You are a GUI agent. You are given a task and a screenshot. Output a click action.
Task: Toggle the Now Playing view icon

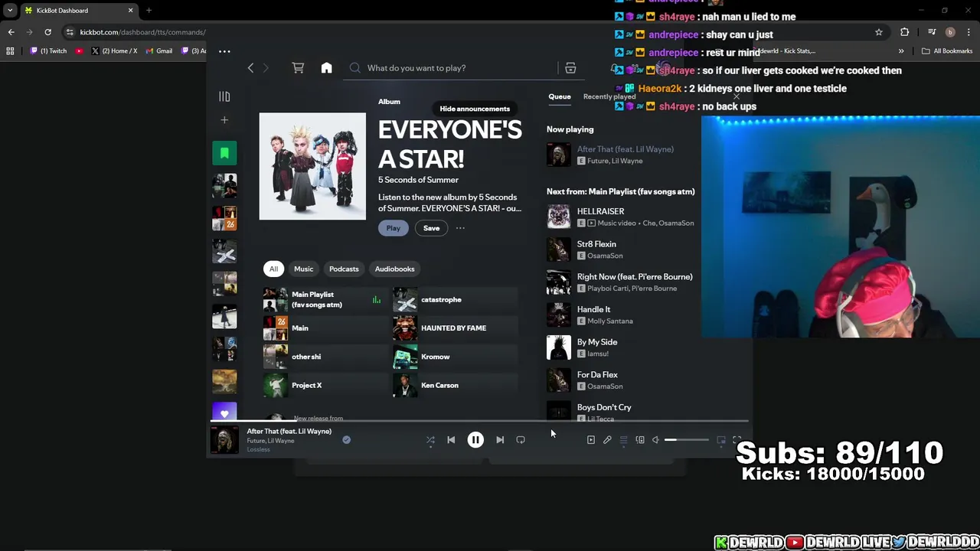click(590, 440)
